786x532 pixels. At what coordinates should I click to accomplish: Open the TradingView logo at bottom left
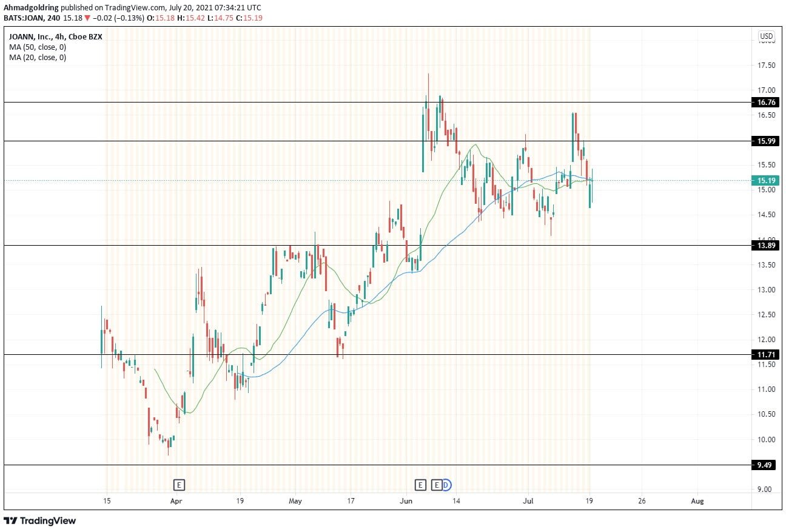tap(40, 520)
